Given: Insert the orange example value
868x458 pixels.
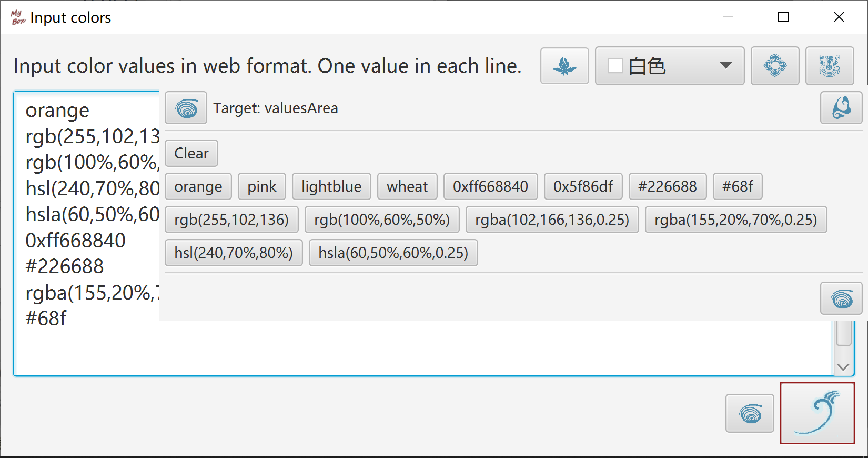Looking at the screenshot, I should (x=198, y=186).
